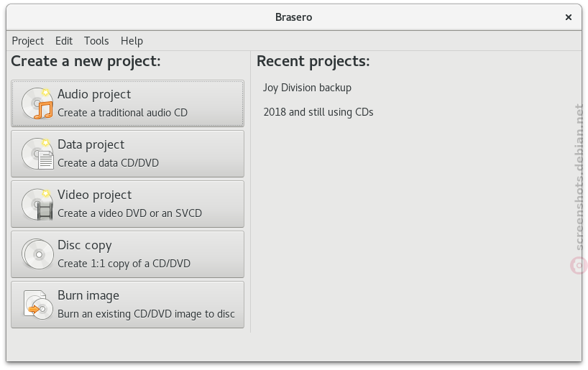Select the Disc copy button label
588x370 pixels.
click(85, 245)
